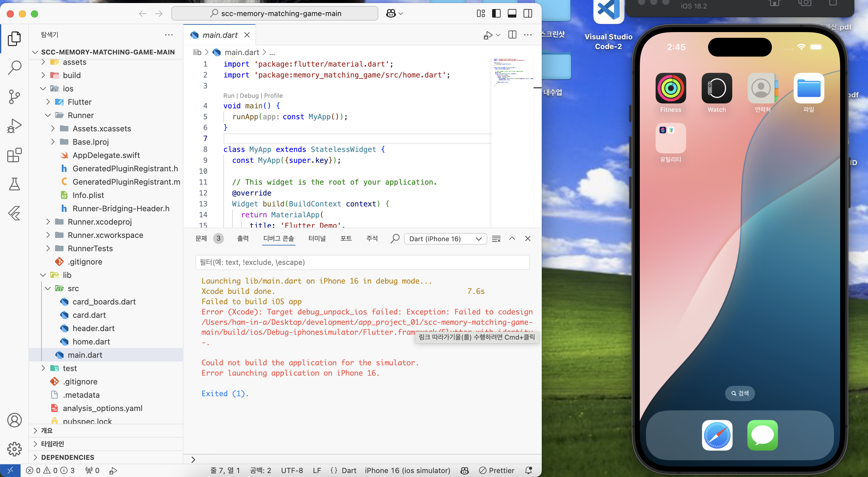The height and width of the screenshot is (477, 868).
Task: Switch to the 주석 (Comments) tab
Action: tap(372, 238)
